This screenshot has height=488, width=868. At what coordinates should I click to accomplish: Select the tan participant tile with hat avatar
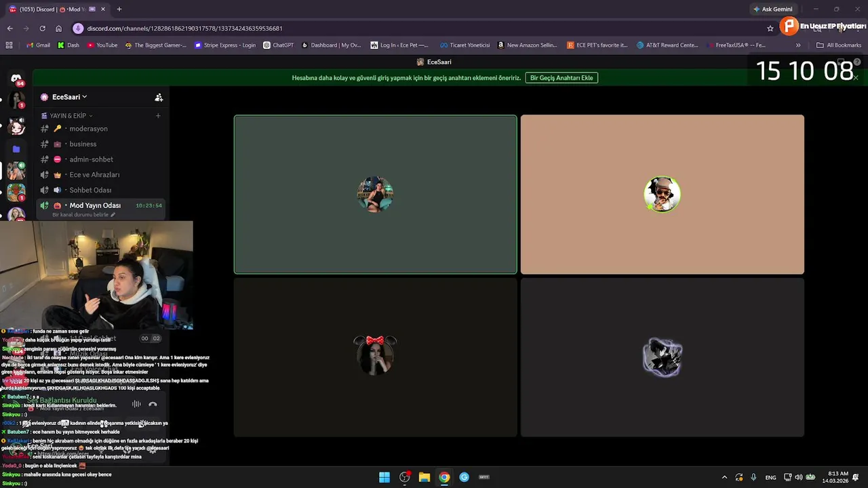(663, 195)
